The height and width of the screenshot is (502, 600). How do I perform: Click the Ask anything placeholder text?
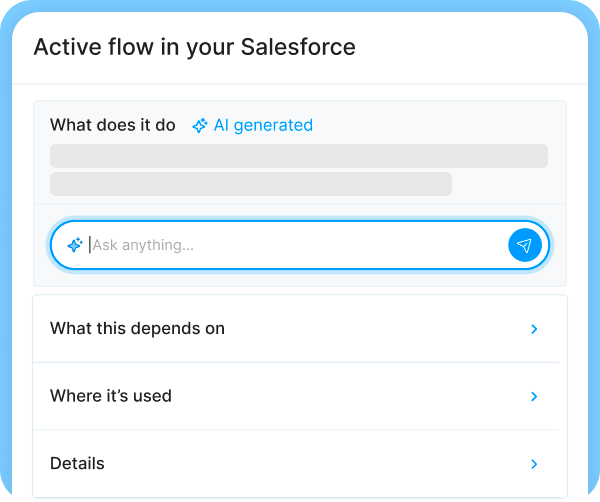pyautogui.click(x=143, y=245)
